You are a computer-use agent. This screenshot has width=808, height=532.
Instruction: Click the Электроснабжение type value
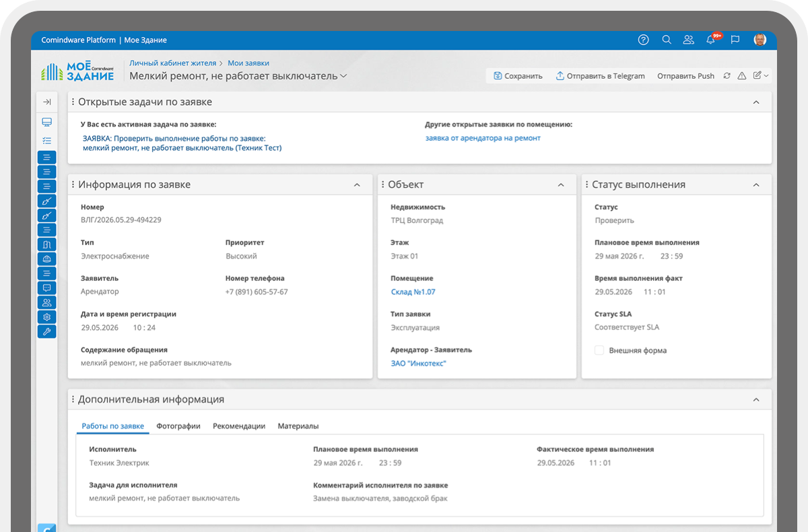point(115,256)
